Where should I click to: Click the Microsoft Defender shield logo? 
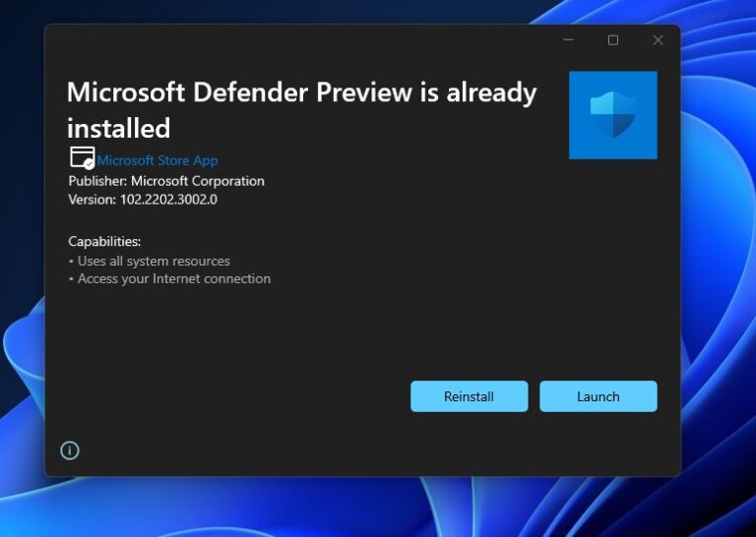[x=613, y=115]
